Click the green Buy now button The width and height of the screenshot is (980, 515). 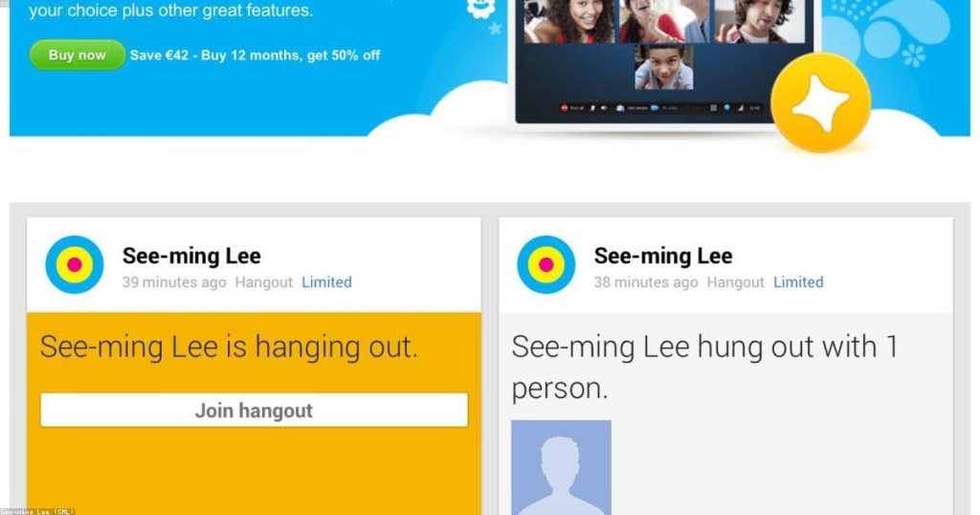(77, 55)
